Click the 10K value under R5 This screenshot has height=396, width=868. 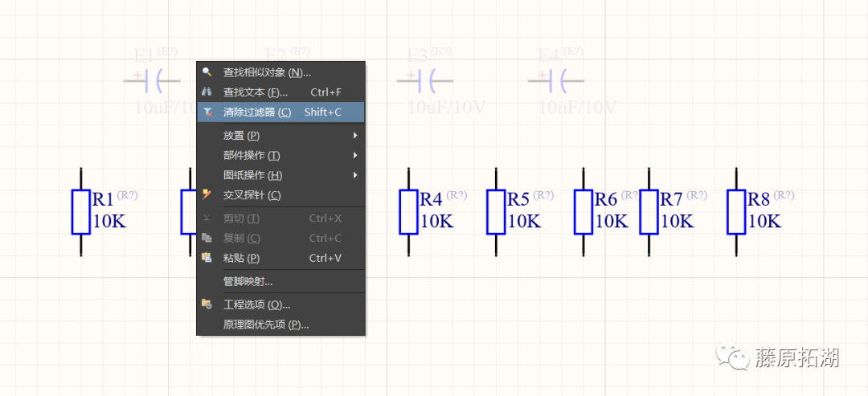click(524, 221)
